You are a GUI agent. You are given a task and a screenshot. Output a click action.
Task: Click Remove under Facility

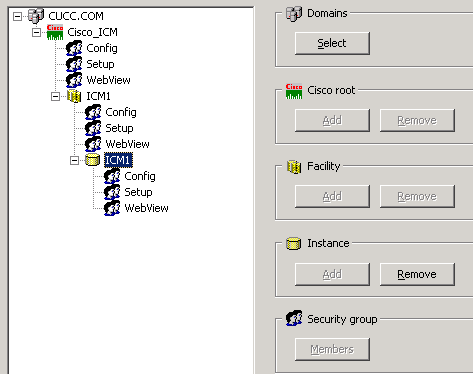pos(417,196)
